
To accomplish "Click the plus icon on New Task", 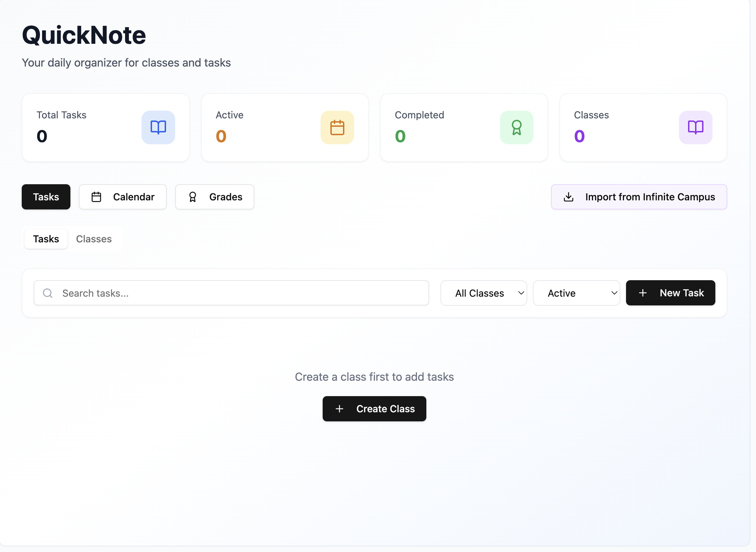I will (642, 293).
